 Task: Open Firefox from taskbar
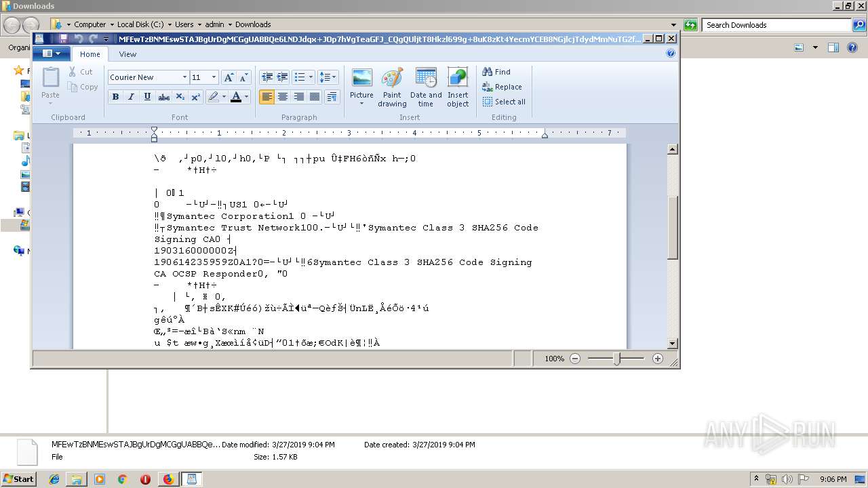168,479
